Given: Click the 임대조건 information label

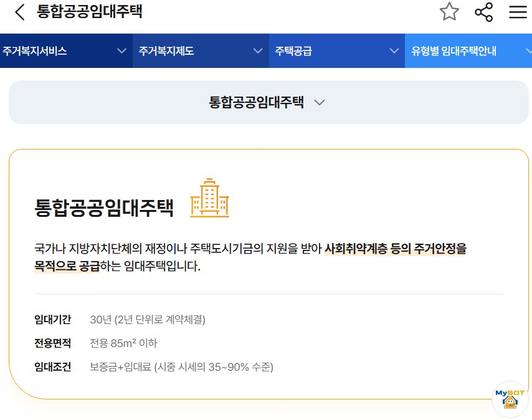Looking at the screenshot, I should tap(52, 367).
